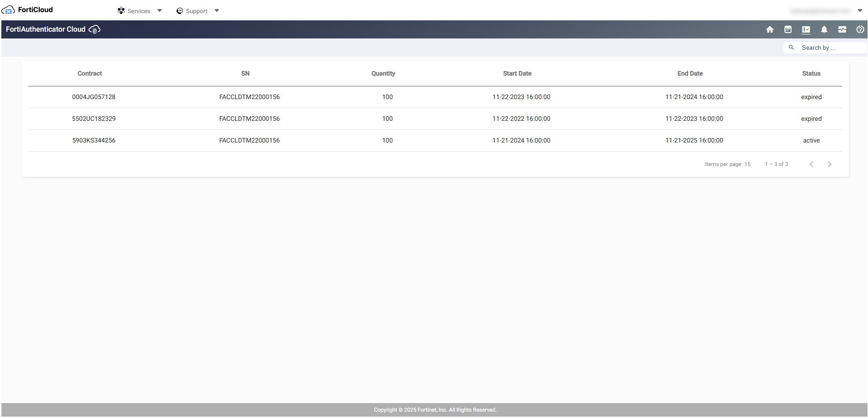
Task: Click end date 11-21-2025 16:00:00
Action: click(x=694, y=140)
